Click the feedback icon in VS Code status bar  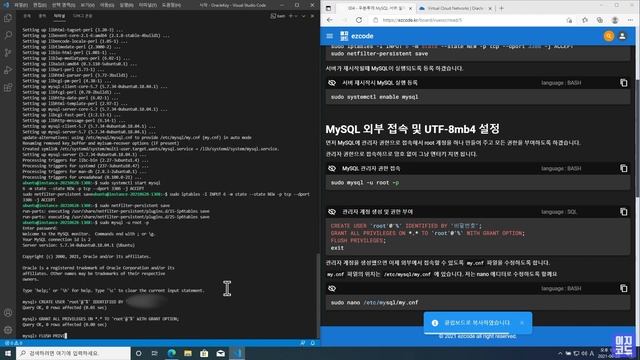coord(303,343)
